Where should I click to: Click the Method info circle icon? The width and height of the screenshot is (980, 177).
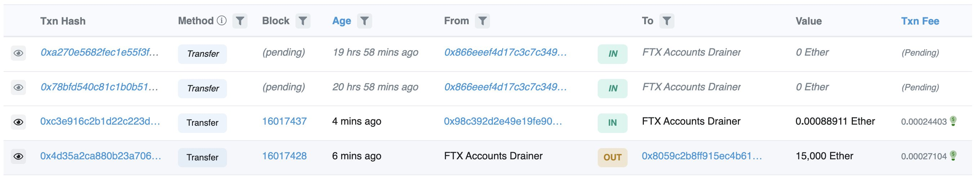coord(222,21)
